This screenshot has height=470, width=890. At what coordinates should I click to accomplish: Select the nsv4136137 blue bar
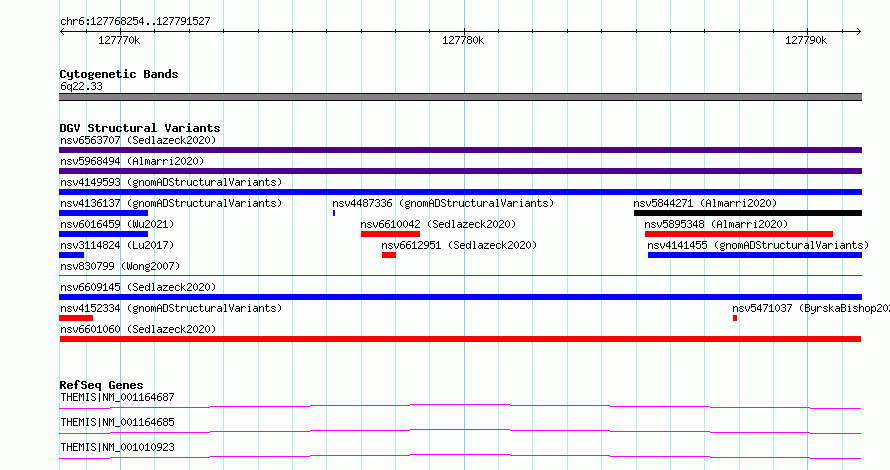[103, 213]
